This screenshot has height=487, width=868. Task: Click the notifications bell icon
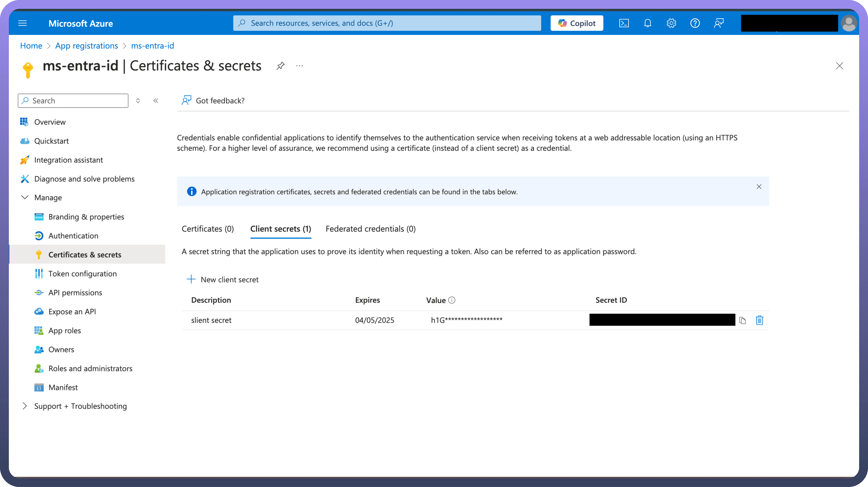point(647,23)
